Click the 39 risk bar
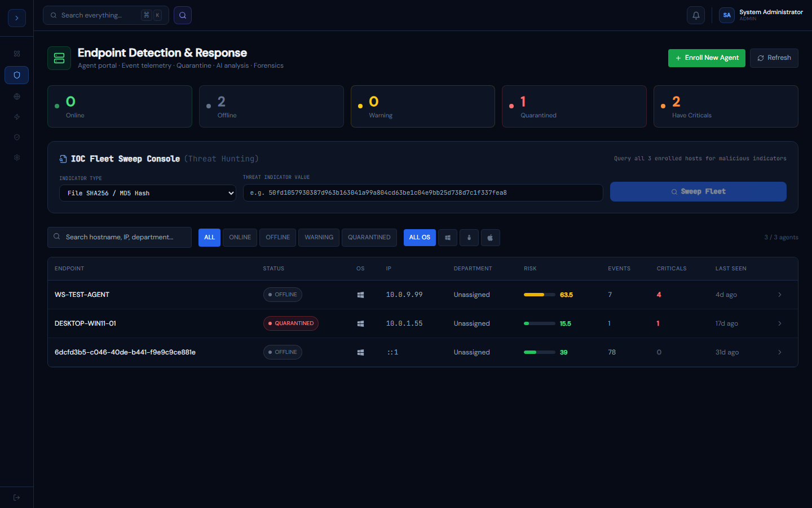Image resolution: width=812 pixels, height=508 pixels. (540, 352)
